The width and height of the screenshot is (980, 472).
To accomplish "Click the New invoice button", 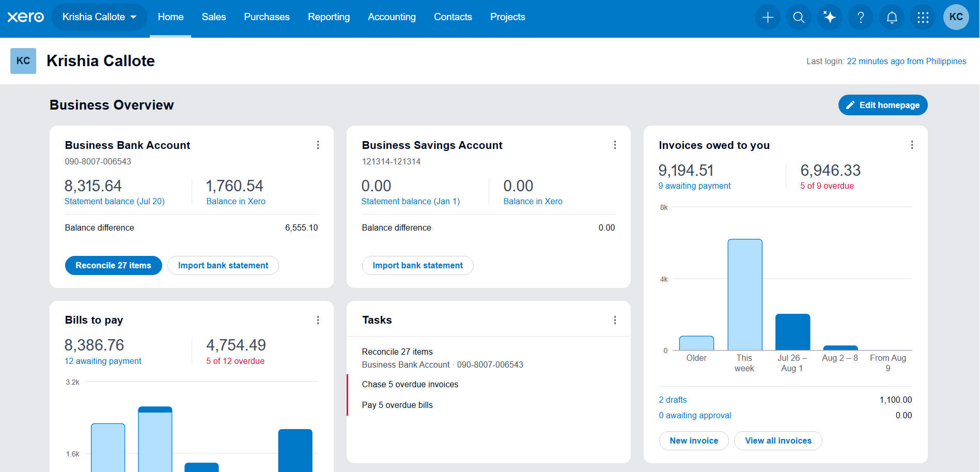I will (694, 441).
